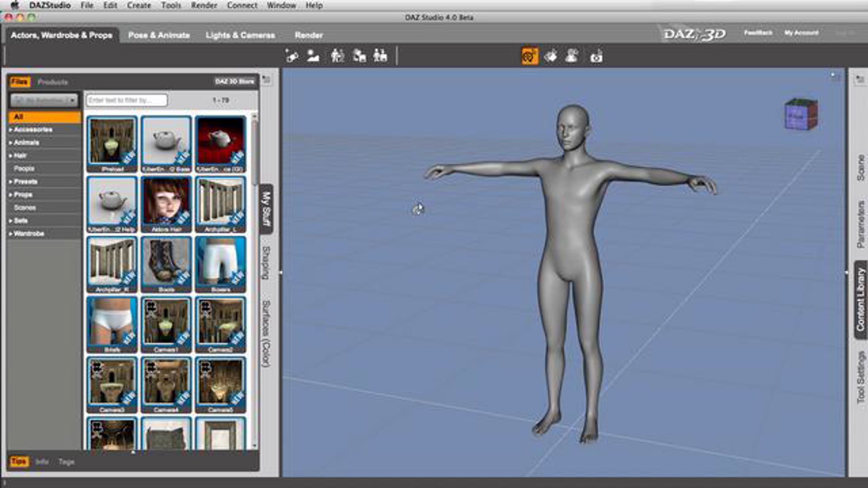Click the leftmost sparkle wand toolbar icon
The width and height of the screenshot is (868, 488).
[x=292, y=56]
